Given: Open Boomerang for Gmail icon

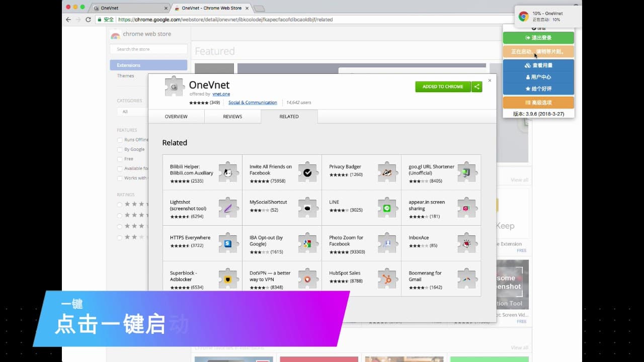Looking at the screenshot, I should click(x=466, y=279).
